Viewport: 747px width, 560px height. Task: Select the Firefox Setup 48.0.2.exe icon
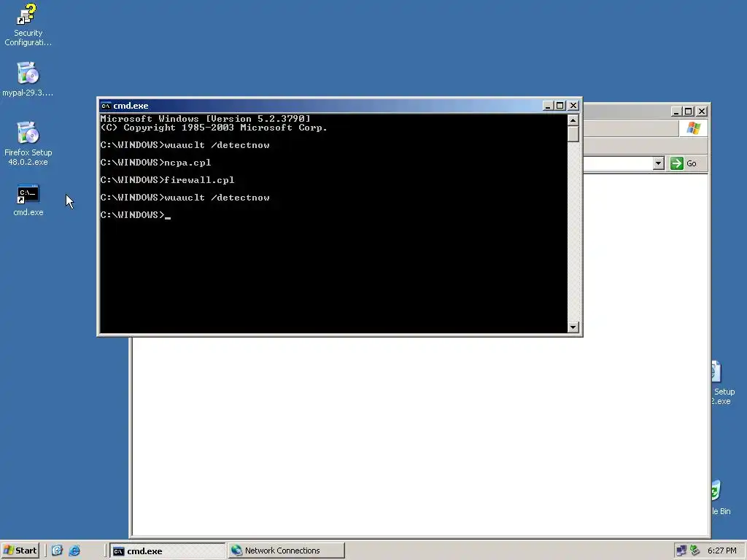pos(28,144)
